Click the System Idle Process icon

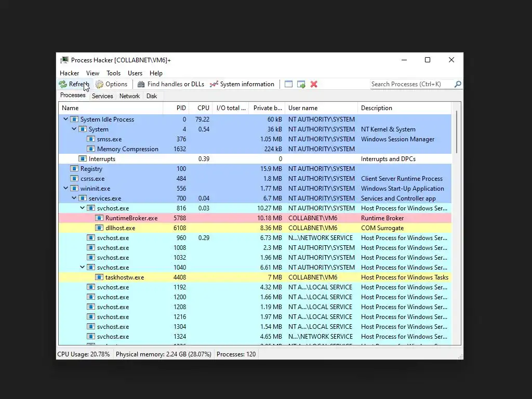74,119
